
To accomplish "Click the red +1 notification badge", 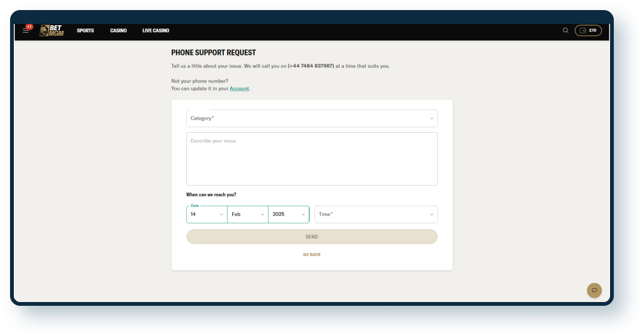I will pos(29,26).
